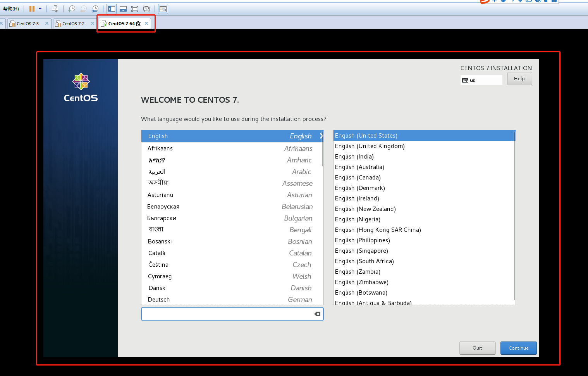The width and height of the screenshot is (588, 376).
Task: Close the CentOS 7-3 tab
Action: tap(47, 23)
